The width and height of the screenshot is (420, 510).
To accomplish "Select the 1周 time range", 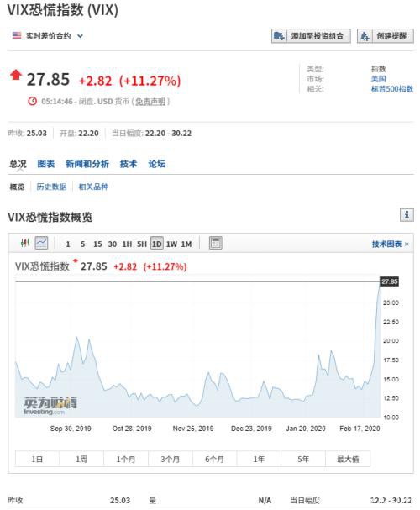I will tap(81, 459).
